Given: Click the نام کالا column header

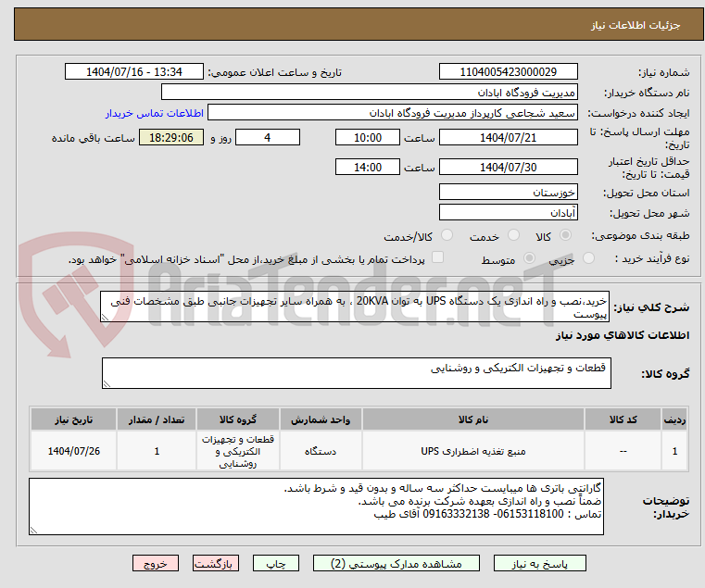Looking at the screenshot, I should click(x=473, y=419).
